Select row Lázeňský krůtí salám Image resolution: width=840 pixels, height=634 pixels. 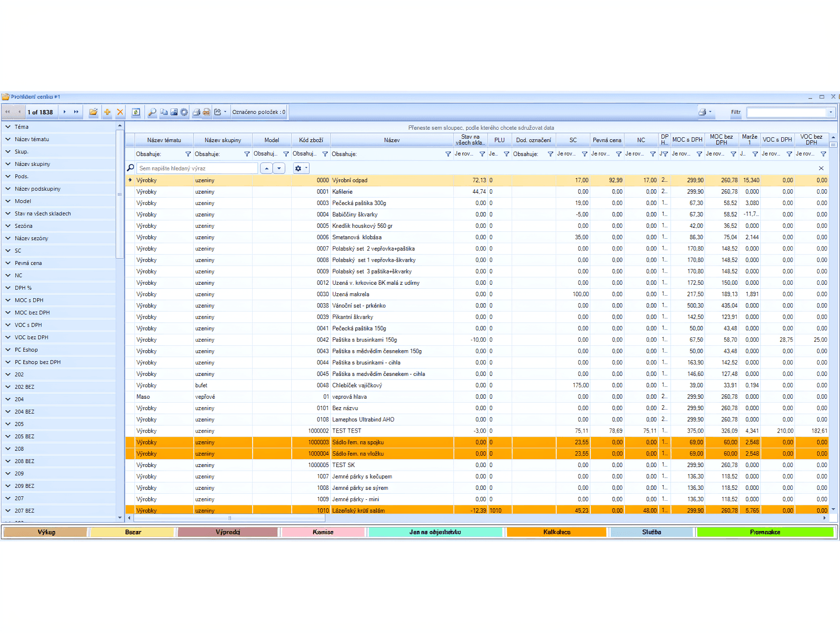pos(477,510)
